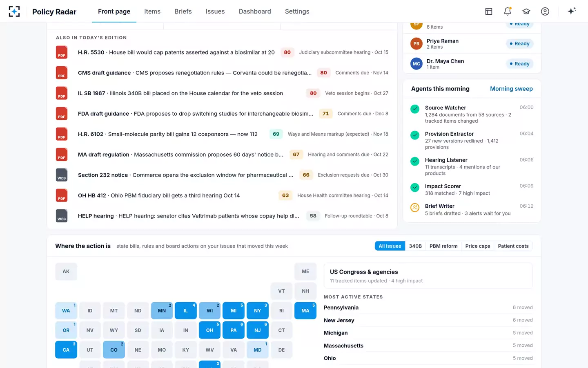Open PDF icon for H.R. 6102
Image resolution: width=588 pixels, height=368 pixels.
(62, 134)
